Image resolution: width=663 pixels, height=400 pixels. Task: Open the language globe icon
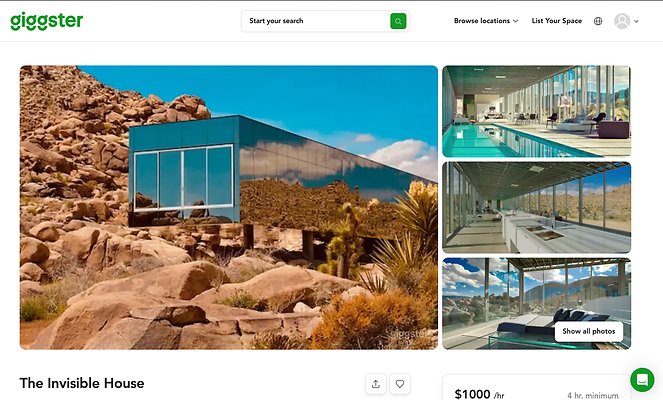[x=598, y=21]
